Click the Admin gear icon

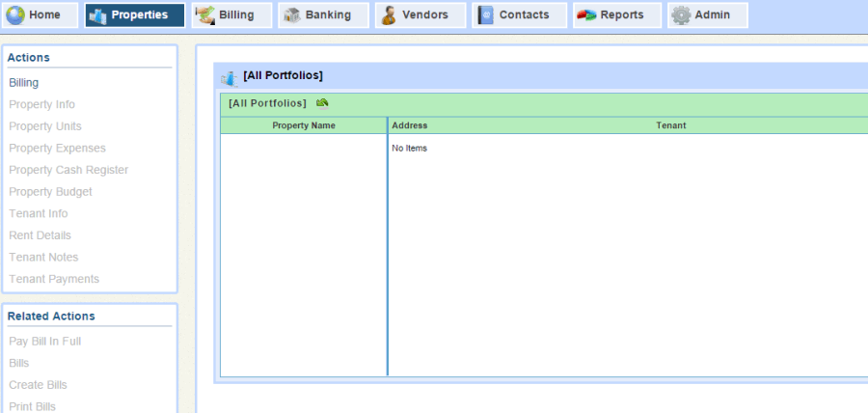point(681,15)
